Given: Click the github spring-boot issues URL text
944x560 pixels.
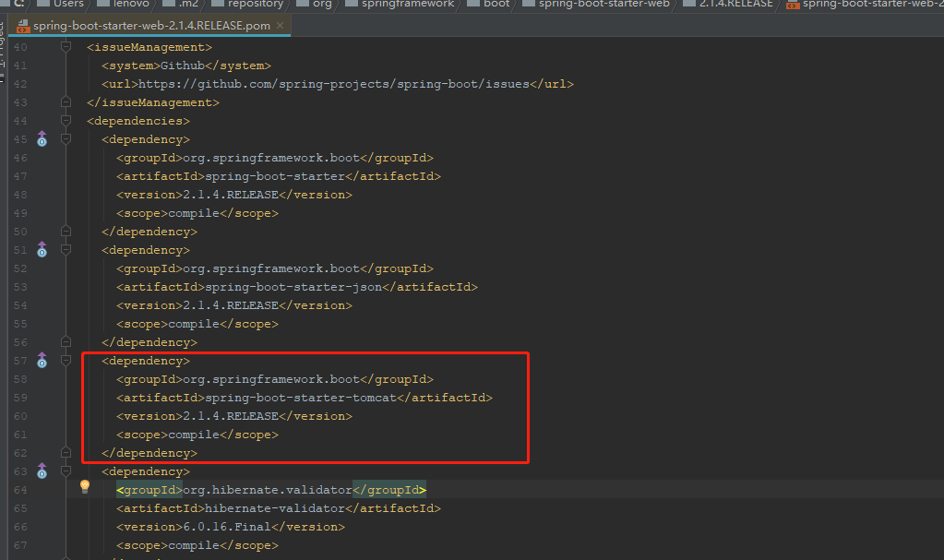Looking at the screenshot, I should point(334,84).
